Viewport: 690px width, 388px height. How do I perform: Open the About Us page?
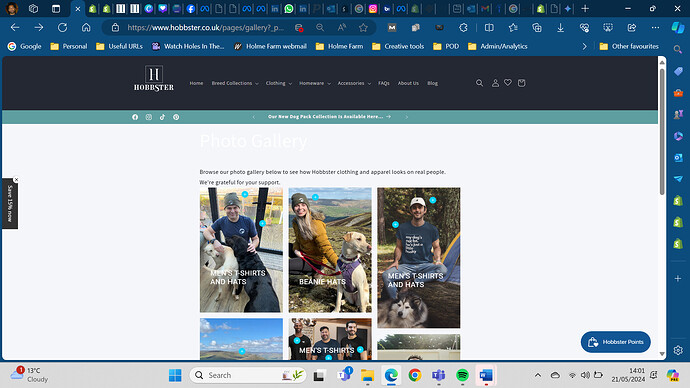[408, 83]
